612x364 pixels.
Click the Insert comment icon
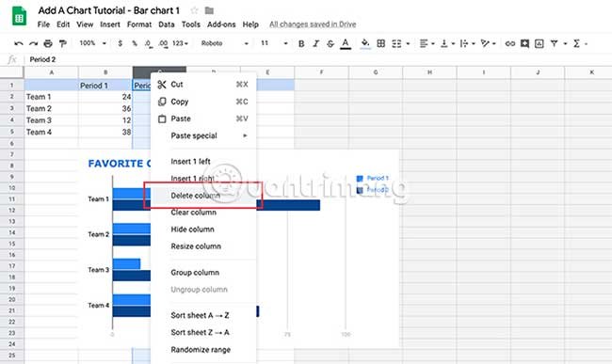click(524, 43)
